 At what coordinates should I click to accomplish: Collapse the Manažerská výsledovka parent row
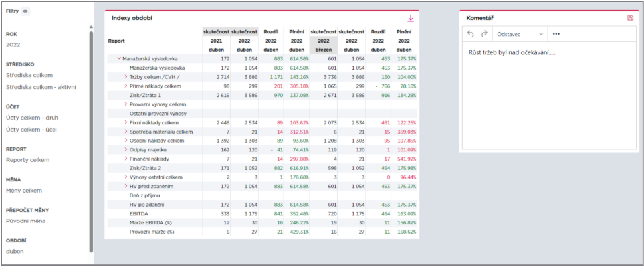[x=119, y=58]
